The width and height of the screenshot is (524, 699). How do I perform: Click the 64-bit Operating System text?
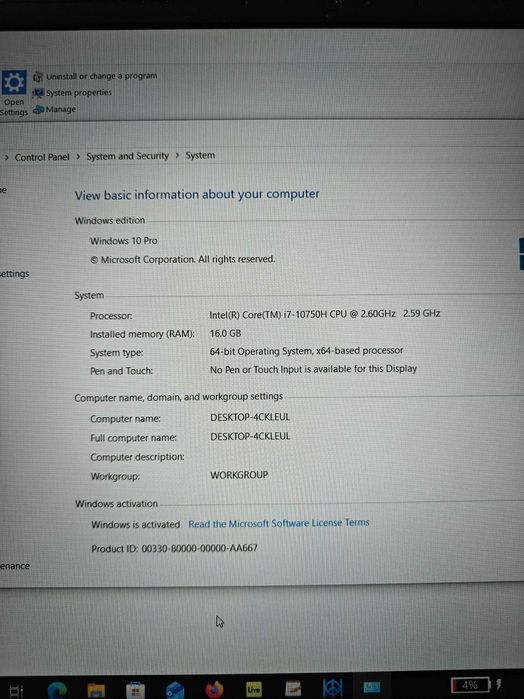point(306,351)
